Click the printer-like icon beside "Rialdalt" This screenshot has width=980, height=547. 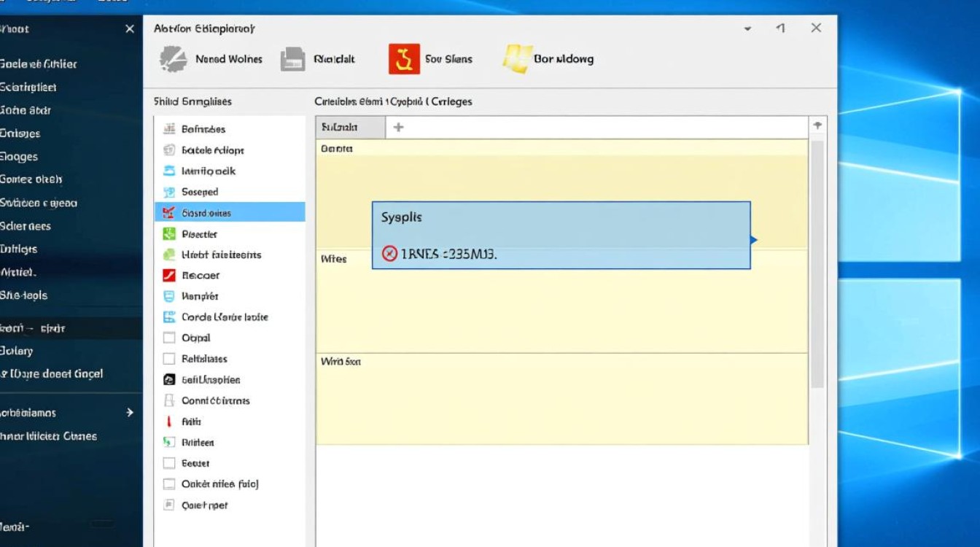[292, 59]
